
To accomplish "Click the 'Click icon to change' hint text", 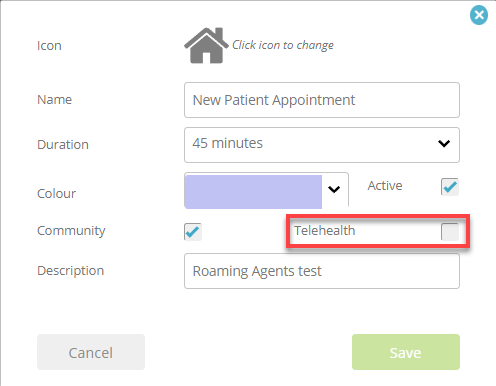I will [x=283, y=45].
